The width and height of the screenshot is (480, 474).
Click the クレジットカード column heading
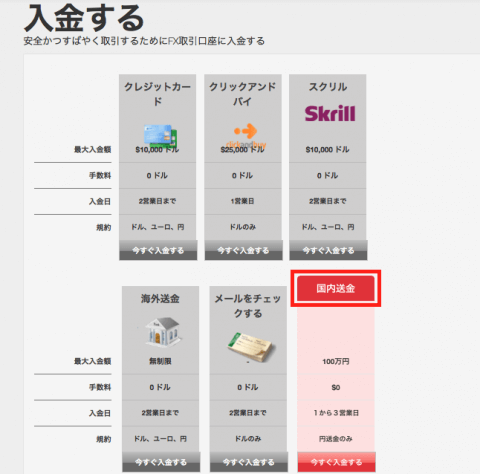(158, 94)
